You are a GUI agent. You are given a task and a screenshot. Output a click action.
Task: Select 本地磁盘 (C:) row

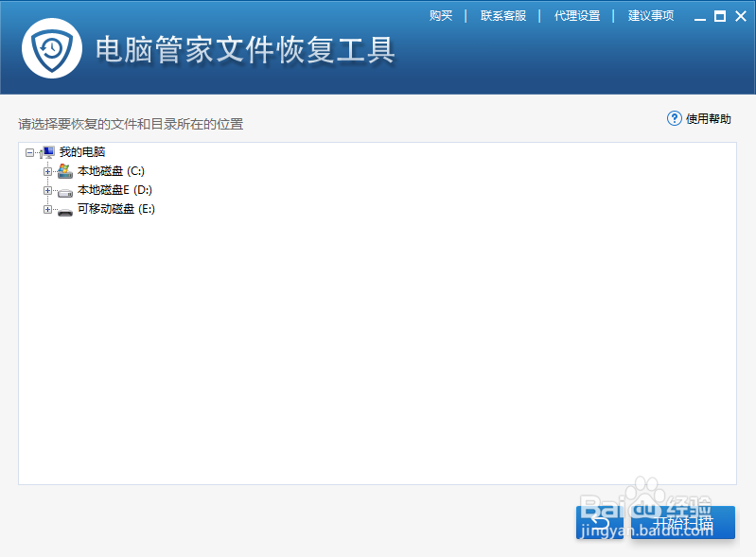(111, 171)
